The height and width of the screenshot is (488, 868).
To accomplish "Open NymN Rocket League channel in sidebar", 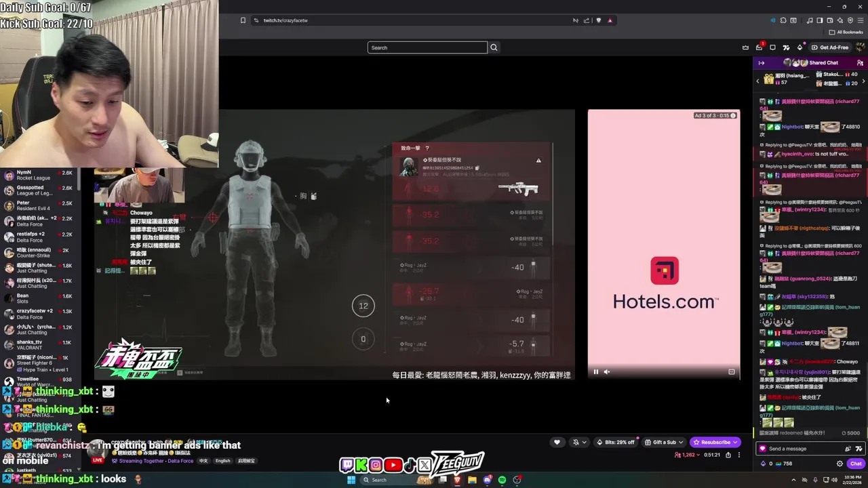I will pyautogui.click(x=41, y=175).
